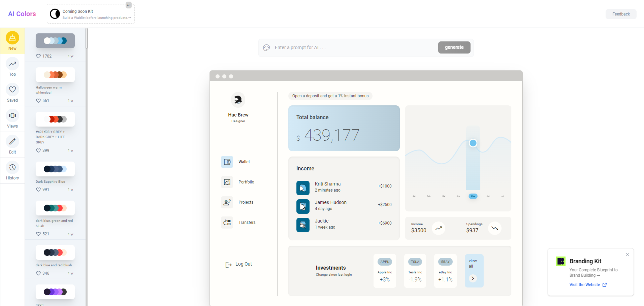Click the APPL Apple Inc card
Image resolution: width=644 pixels, height=306 pixels.
(385, 271)
